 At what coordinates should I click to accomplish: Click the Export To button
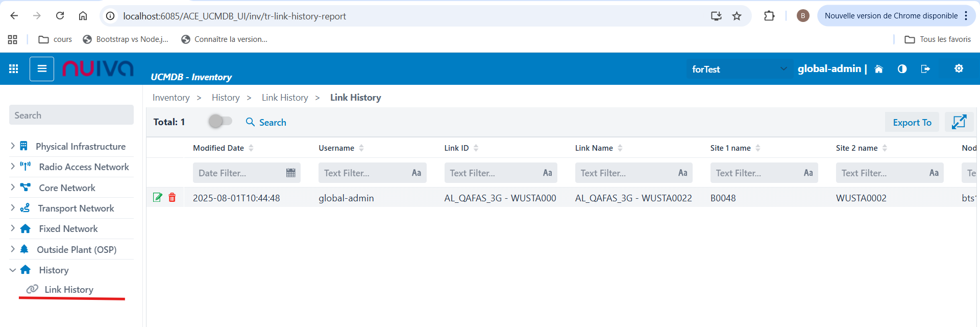(x=912, y=123)
